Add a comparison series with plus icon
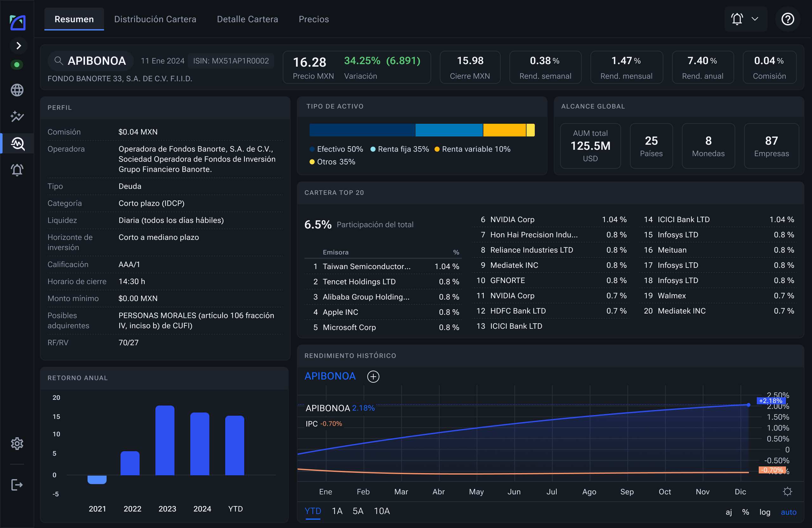 click(x=373, y=376)
